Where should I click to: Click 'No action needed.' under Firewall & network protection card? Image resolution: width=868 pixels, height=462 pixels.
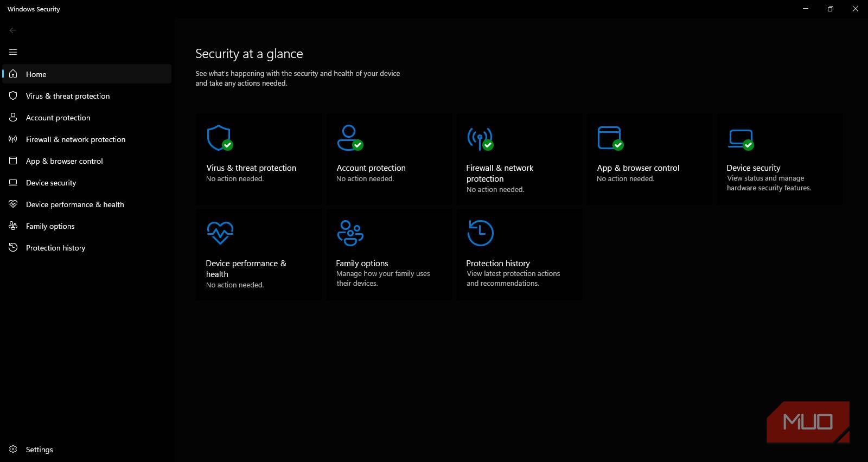495,190
